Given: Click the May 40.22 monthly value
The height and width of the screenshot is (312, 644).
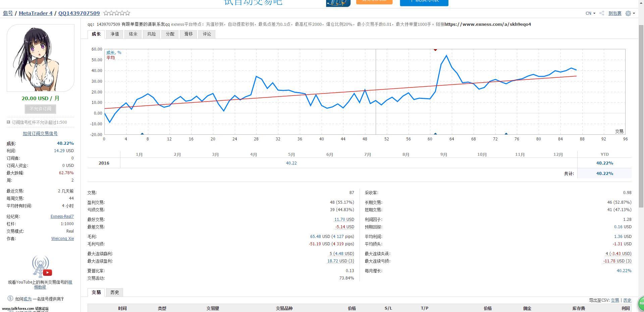Looking at the screenshot, I should click(x=291, y=163).
